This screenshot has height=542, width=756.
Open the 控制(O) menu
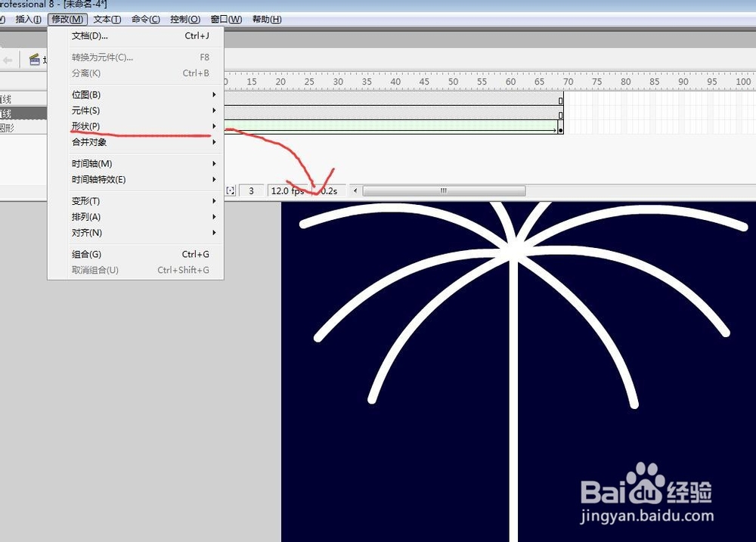pos(185,20)
